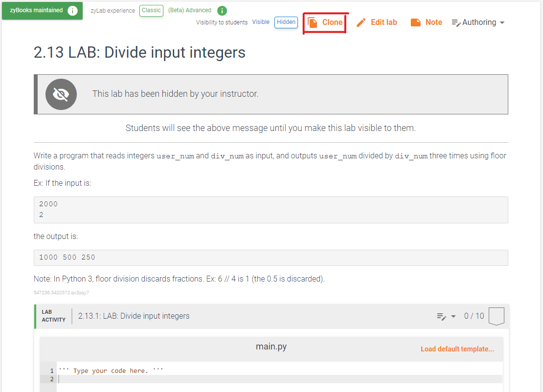Click the hidden-eye icon in the banner
Image resolution: width=543 pixels, height=392 pixels.
click(61, 94)
